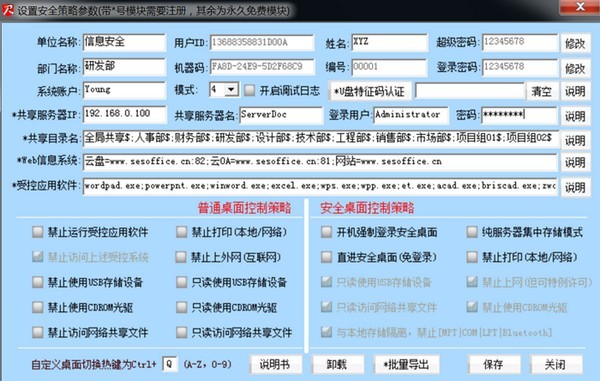Open 说明 for 共享服务器IP row
The height and width of the screenshot is (381, 600).
[x=575, y=116]
